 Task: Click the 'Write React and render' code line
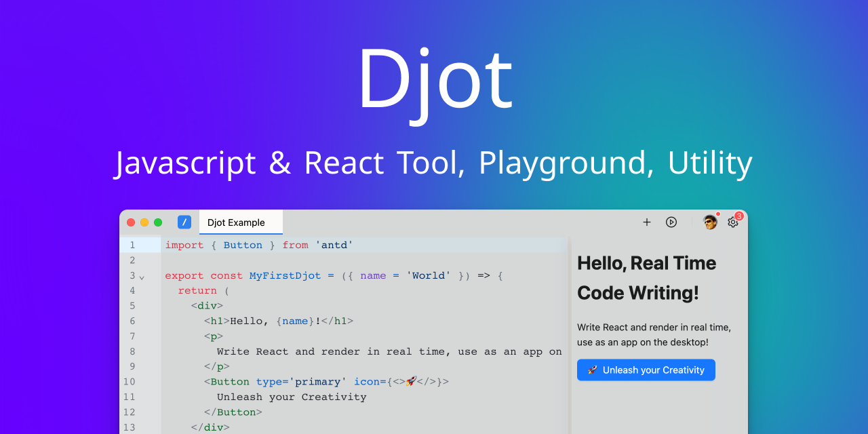tap(389, 352)
